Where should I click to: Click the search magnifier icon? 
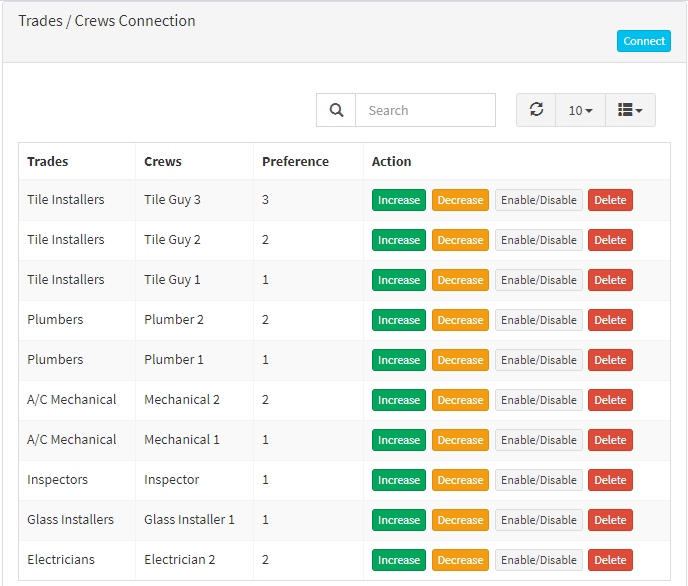point(336,110)
